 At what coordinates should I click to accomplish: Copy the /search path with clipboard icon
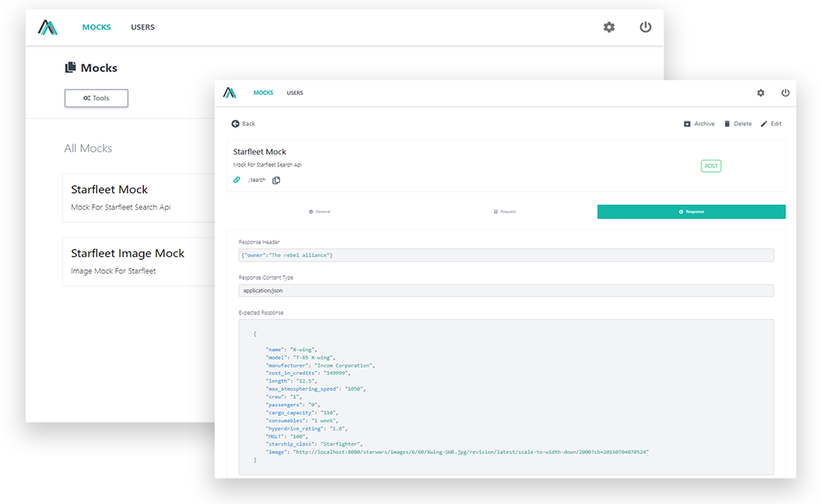pos(276,180)
